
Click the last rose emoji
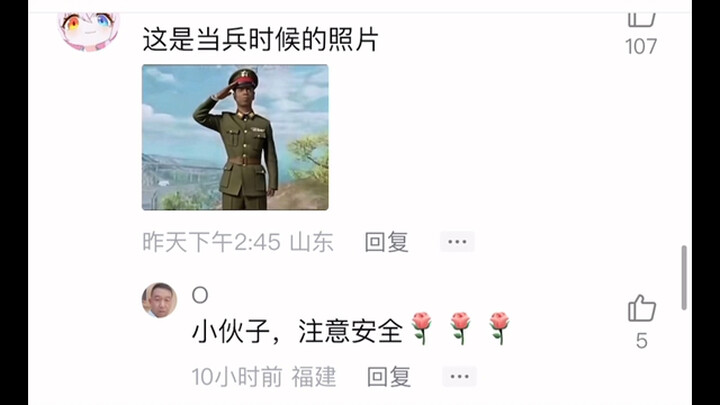[x=499, y=328]
